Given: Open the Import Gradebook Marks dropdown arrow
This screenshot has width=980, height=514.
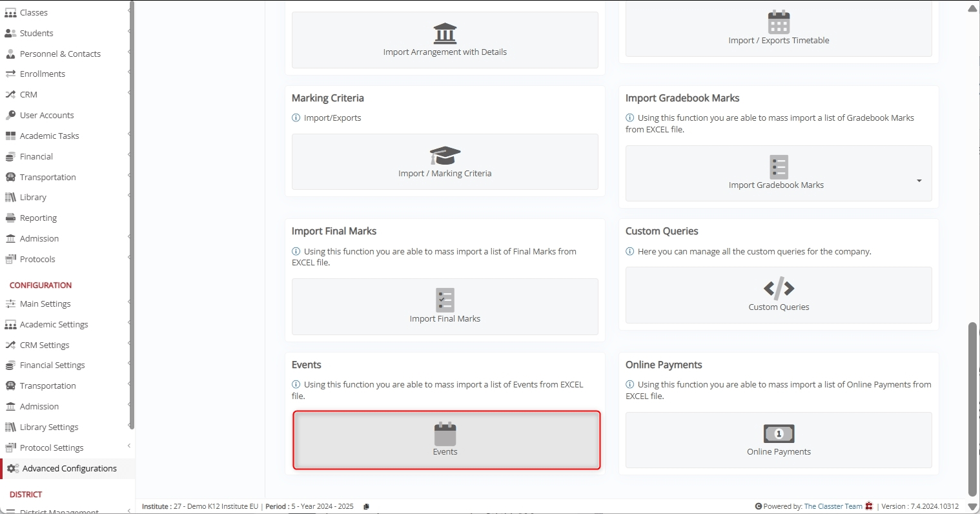Looking at the screenshot, I should point(919,181).
